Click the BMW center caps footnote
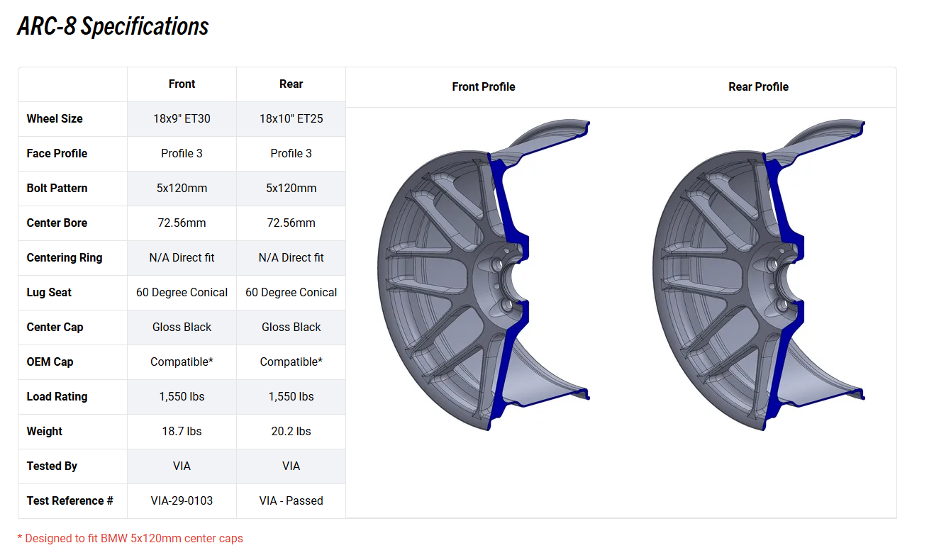The width and height of the screenshot is (951, 560). (130, 538)
